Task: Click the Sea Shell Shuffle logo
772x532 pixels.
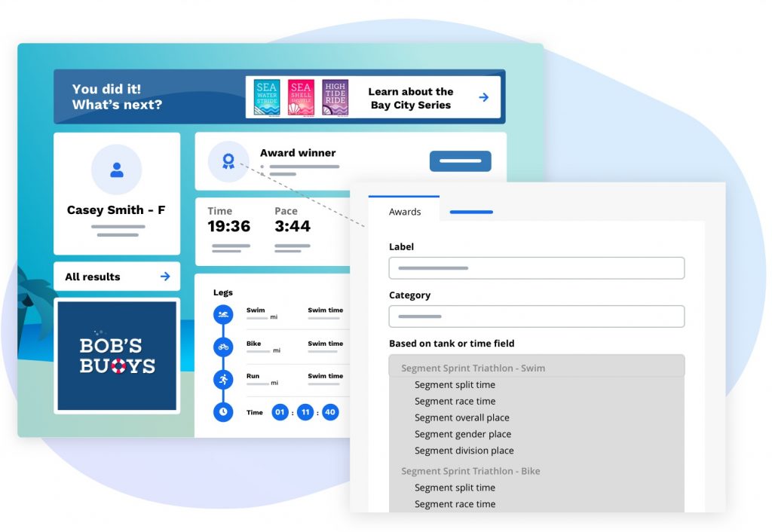Action: (x=301, y=98)
